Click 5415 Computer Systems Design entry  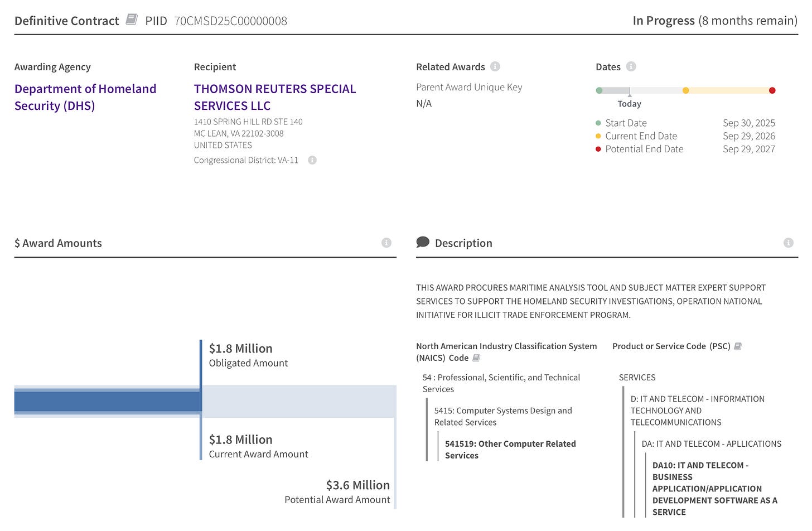pos(503,416)
